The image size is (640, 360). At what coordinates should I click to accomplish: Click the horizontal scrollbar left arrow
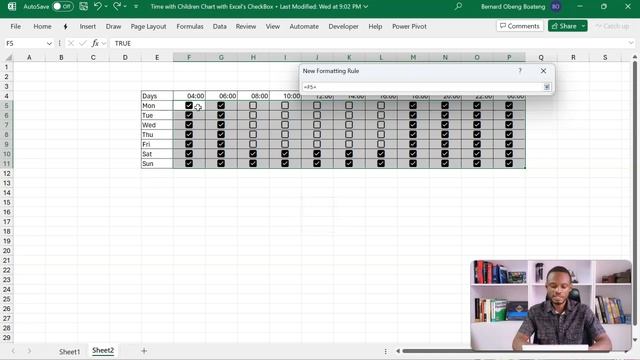[x=398, y=351]
